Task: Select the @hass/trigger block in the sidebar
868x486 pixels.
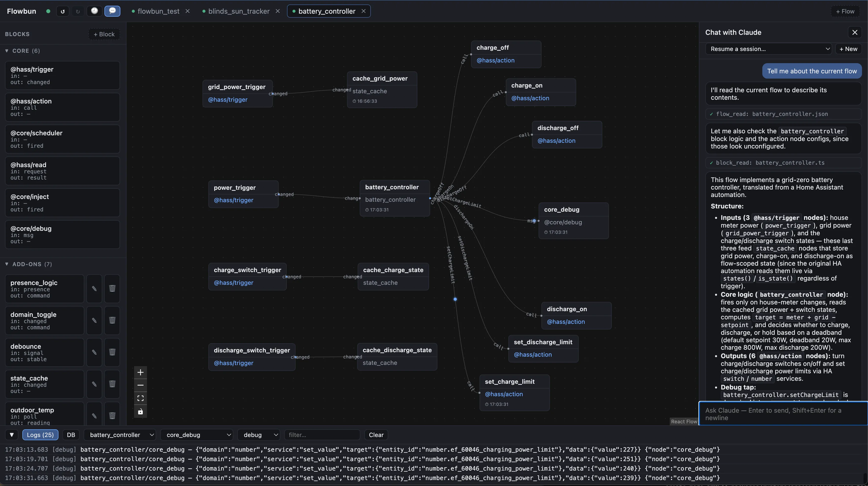Action: pos(62,75)
